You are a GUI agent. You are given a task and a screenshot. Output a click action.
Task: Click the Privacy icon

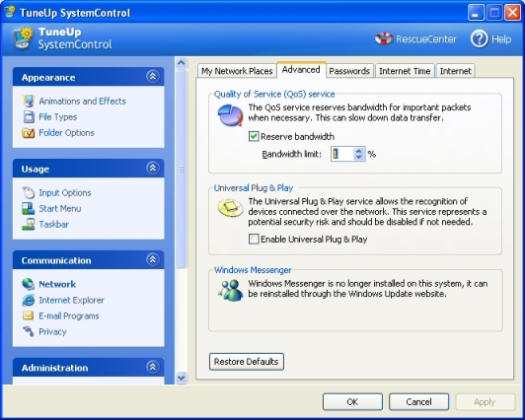pos(29,331)
